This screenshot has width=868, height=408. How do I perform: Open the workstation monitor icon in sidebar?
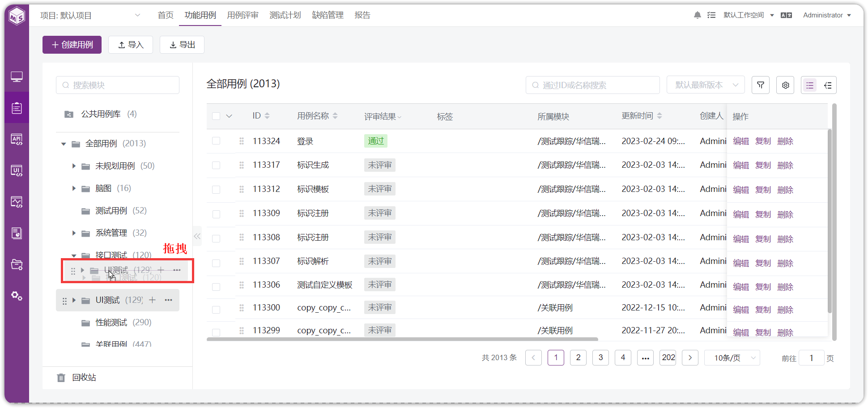[17, 77]
